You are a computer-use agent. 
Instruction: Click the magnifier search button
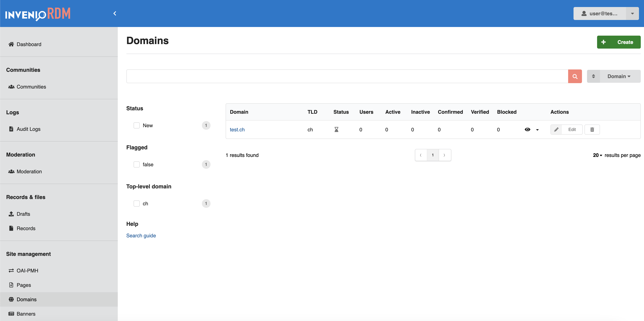click(x=575, y=76)
